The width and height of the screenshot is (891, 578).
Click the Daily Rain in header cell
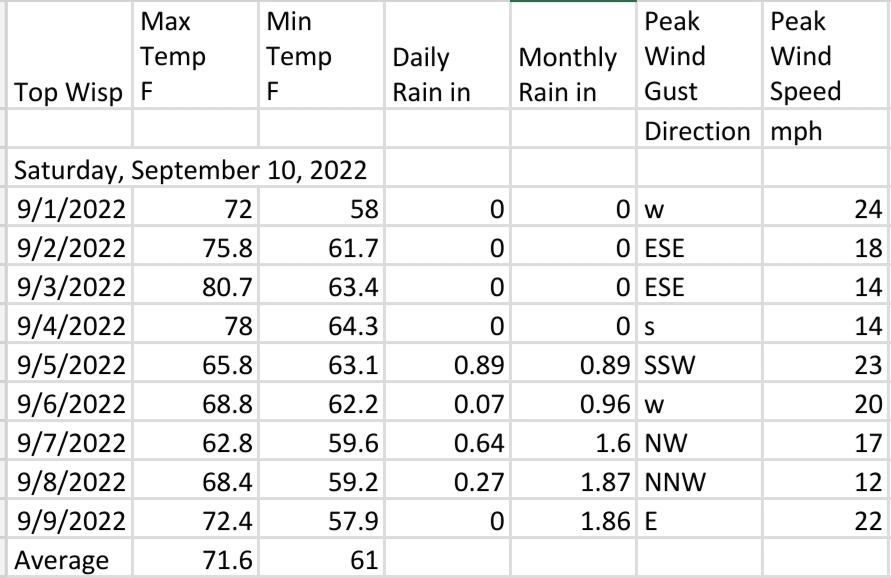[448, 55]
